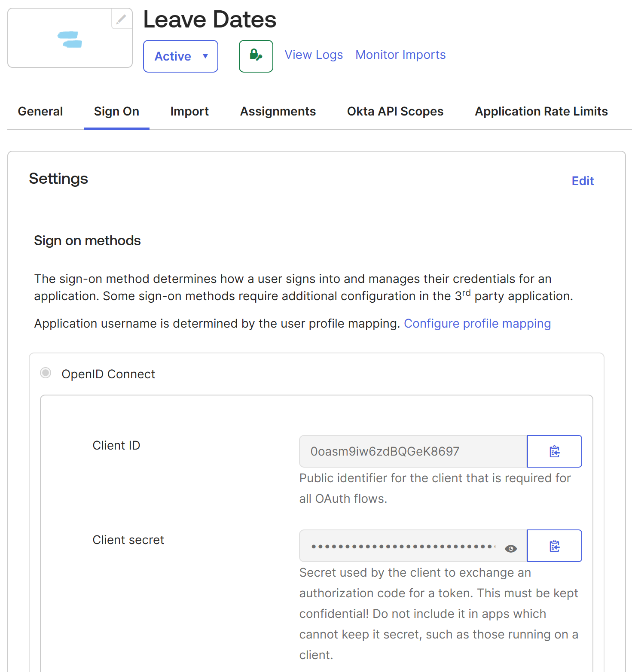632x672 pixels.
Task: Reveal the client secret with eye icon
Action: click(511, 548)
